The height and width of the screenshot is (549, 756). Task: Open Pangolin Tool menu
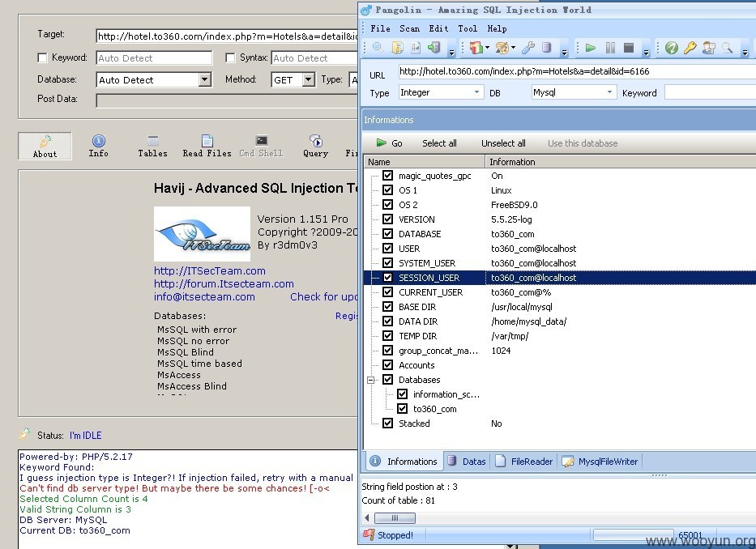[468, 28]
